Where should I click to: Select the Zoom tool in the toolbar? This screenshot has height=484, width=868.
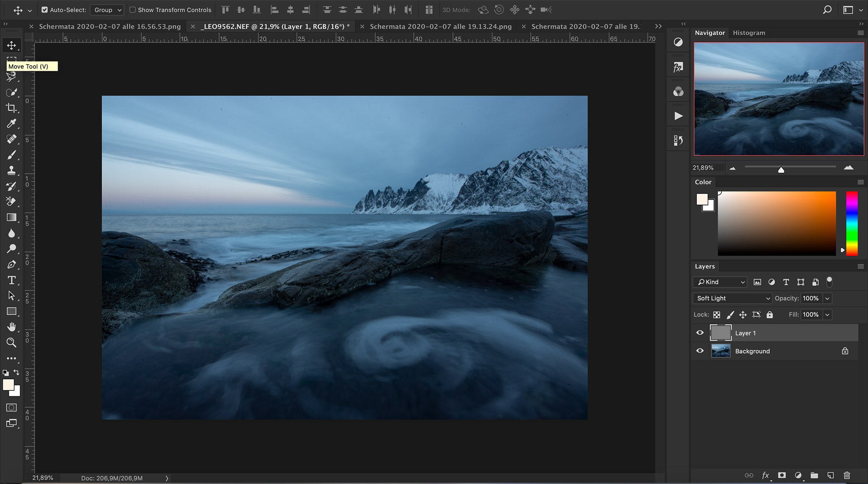pos(11,343)
